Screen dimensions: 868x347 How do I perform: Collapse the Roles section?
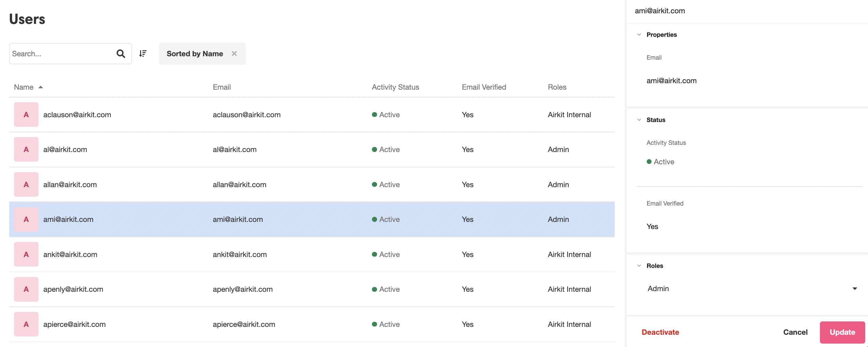tap(639, 266)
